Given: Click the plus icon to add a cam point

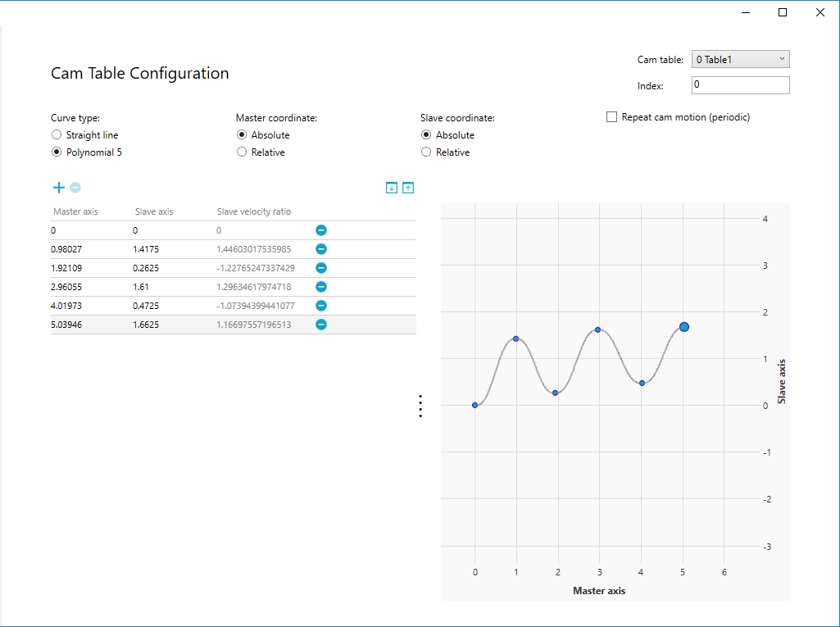Looking at the screenshot, I should coord(58,188).
